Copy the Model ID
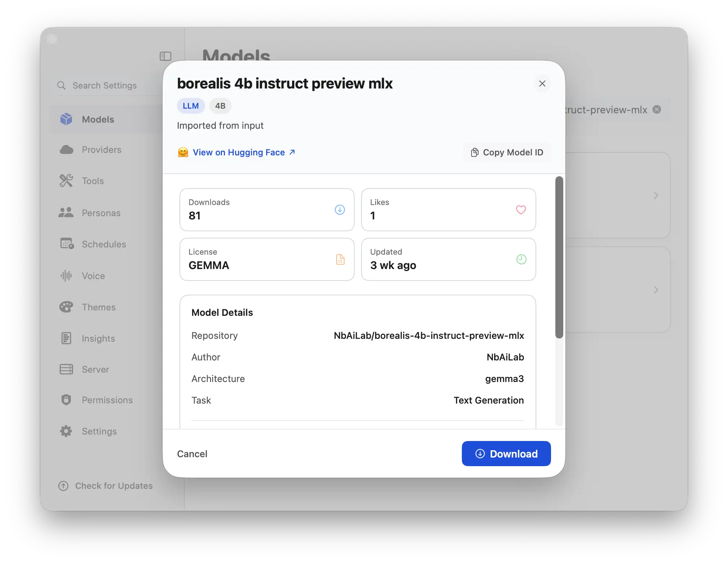Image resolution: width=728 pixels, height=564 pixels. 507,152
